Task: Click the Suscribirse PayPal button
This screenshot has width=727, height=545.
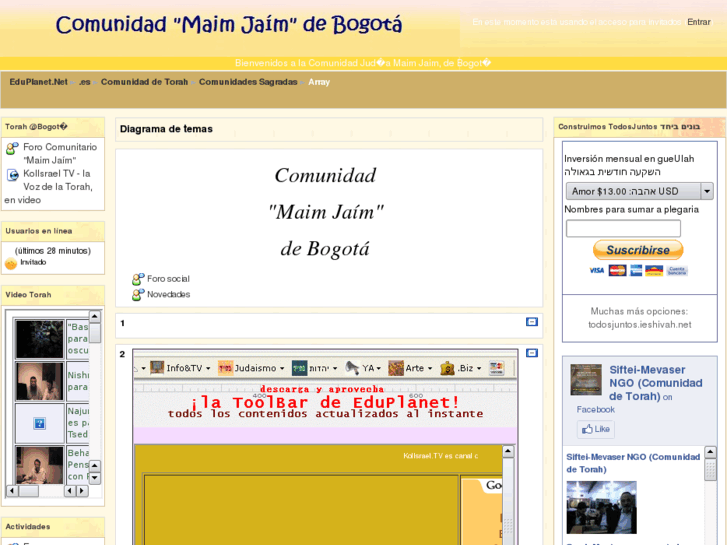Action: click(638, 250)
